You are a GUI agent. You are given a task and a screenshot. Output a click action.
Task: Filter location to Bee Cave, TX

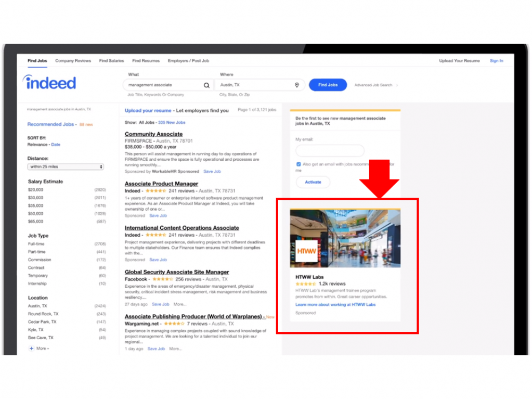coord(41,338)
